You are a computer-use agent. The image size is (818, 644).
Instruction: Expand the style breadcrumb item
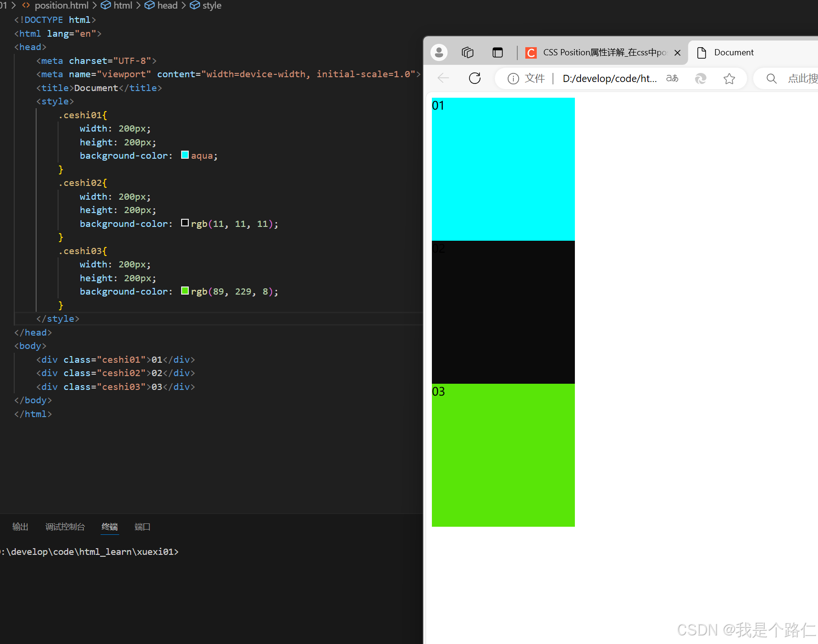[x=211, y=5]
